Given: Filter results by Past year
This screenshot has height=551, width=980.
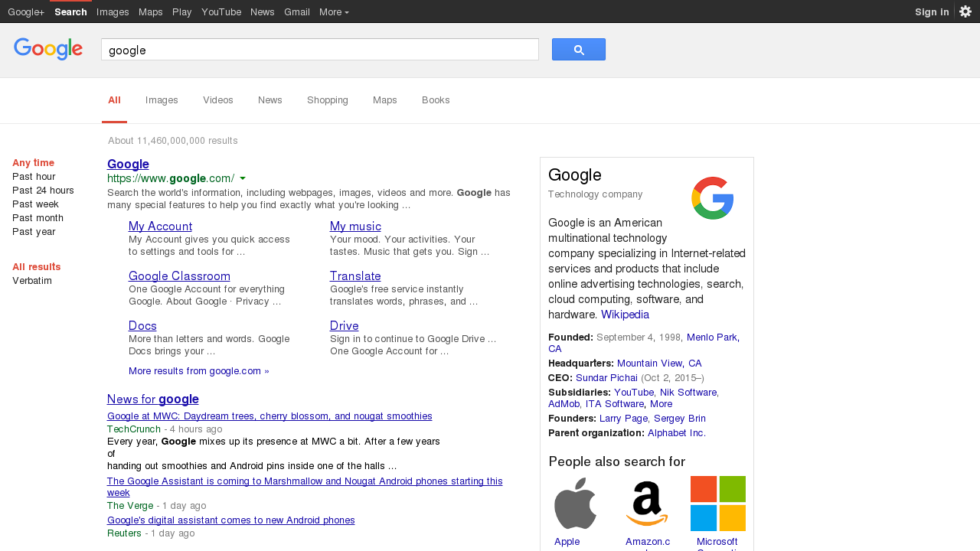Looking at the screenshot, I should pyautogui.click(x=34, y=232).
